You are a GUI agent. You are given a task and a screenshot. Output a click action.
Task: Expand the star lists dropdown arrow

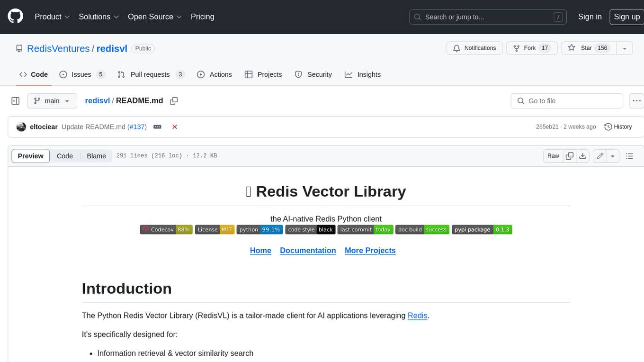625,48
